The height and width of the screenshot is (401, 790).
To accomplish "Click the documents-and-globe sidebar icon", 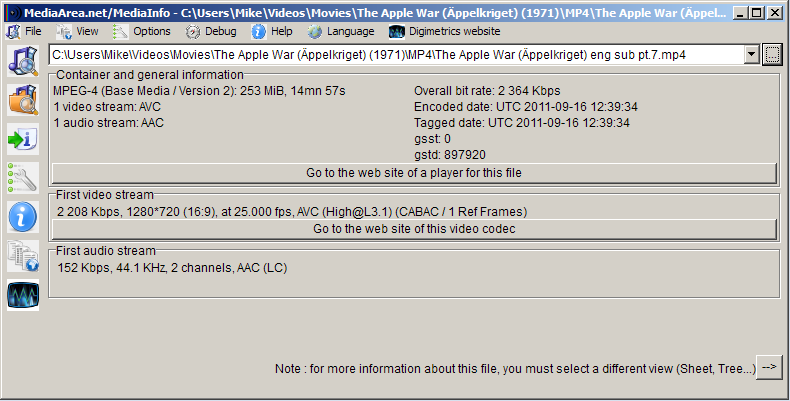I will 22,255.
